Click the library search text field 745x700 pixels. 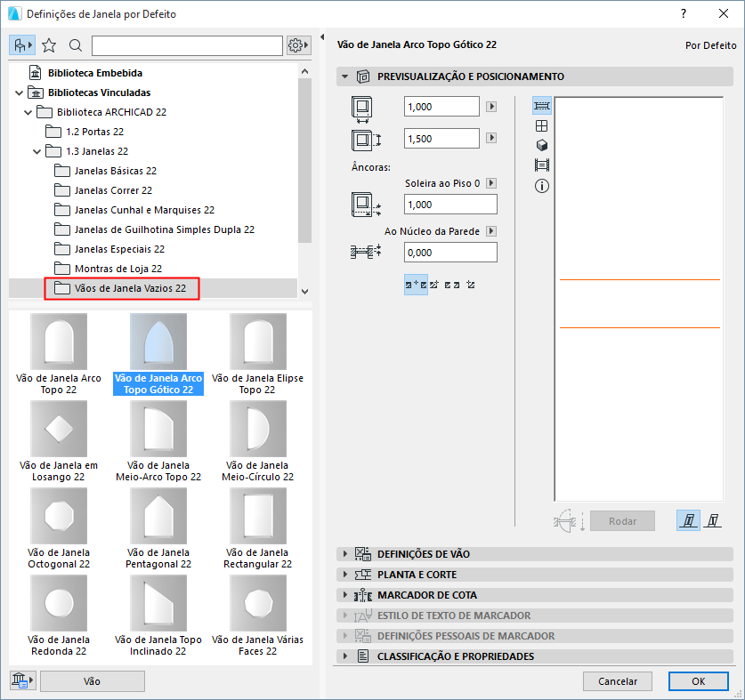[187, 45]
